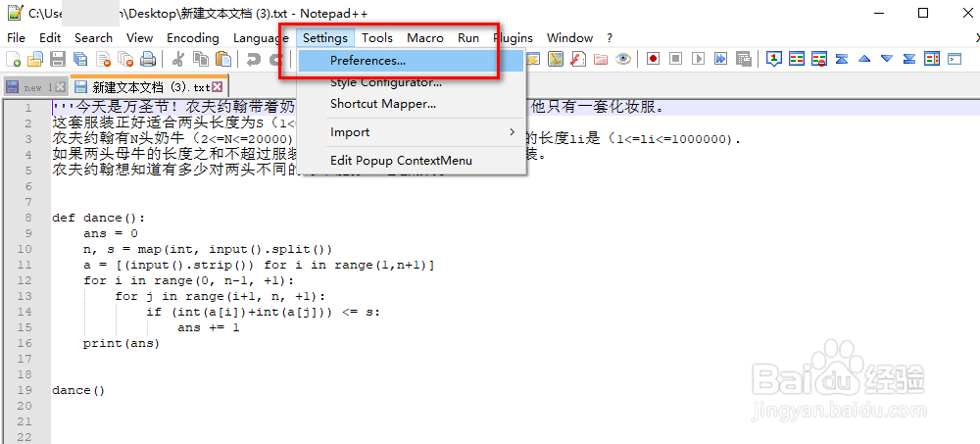Viewport: 980px width, 444px height.
Task: Click the line 'for i in range(0, n-1, +1):'
Action: point(188,280)
